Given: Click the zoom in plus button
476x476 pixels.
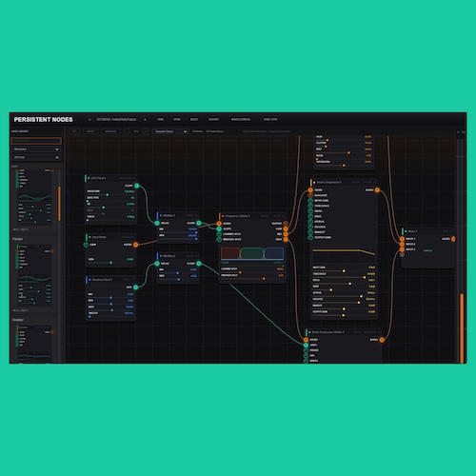Looking at the screenshot, I should coord(146,131).
